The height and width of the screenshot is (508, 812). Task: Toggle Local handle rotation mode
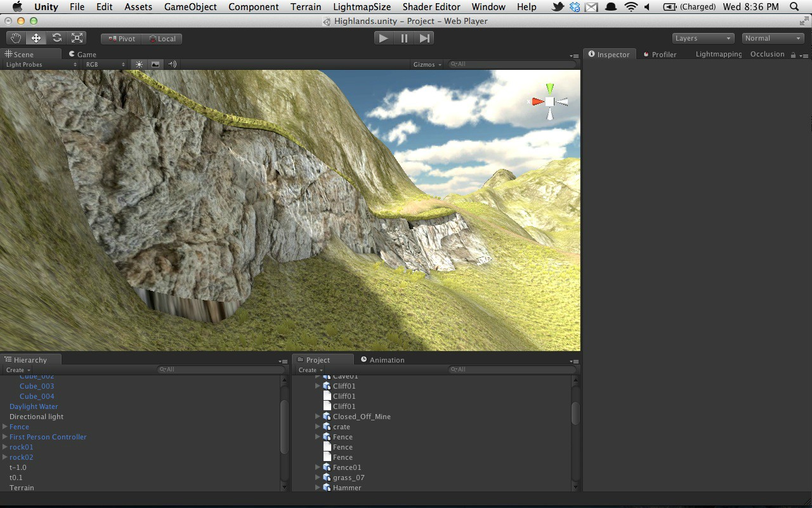pyautogui.click(x=162, y=38)
